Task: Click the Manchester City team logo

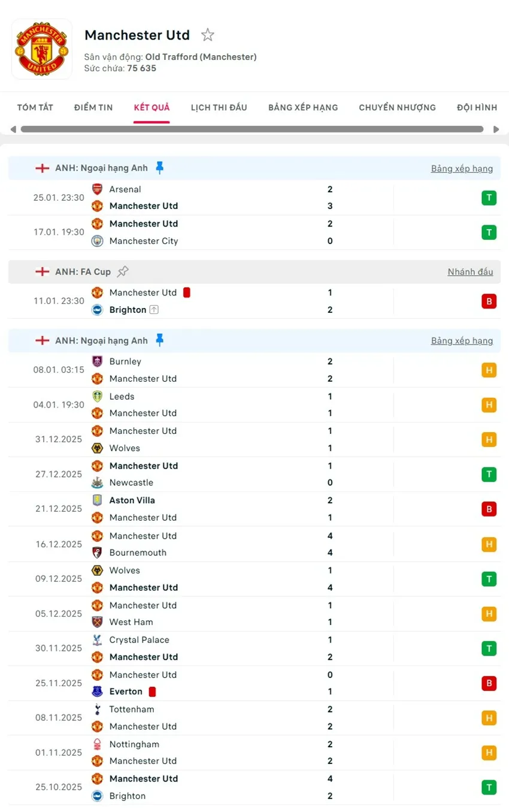Action: (x=97, y=241)
